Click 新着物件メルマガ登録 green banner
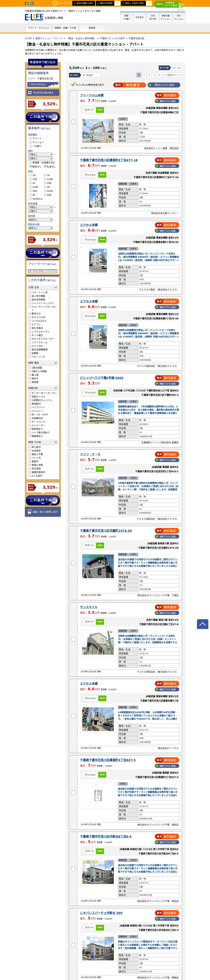The height and width of the screenshot is (980, 210). (170, 4)
